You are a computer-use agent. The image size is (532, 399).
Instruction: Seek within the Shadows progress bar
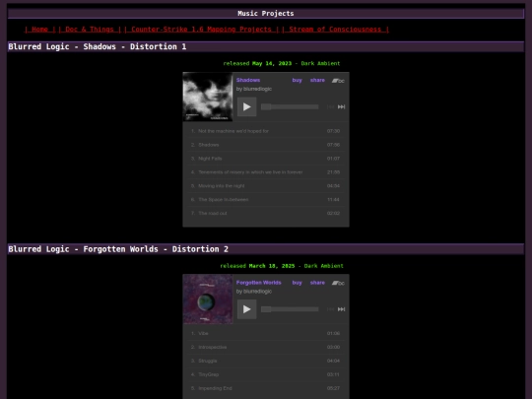290,106
